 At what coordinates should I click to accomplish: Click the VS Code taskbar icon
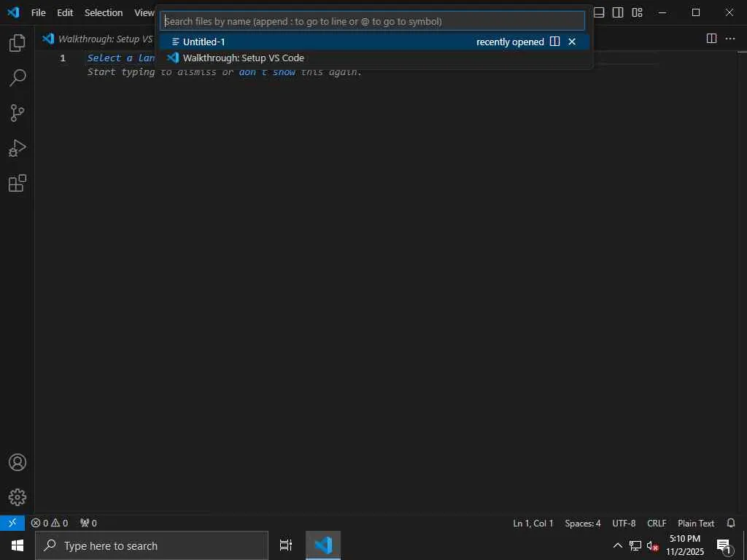[323, 545]
